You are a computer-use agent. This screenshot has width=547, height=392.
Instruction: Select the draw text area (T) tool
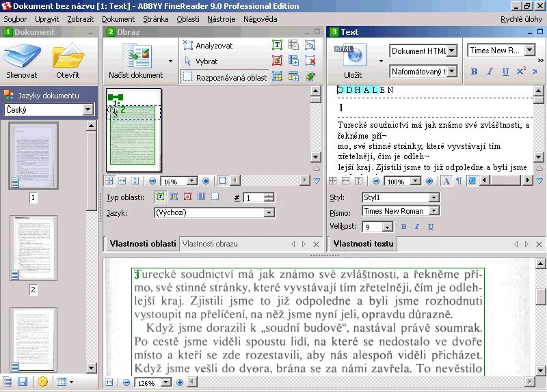[x=277, y=45]
